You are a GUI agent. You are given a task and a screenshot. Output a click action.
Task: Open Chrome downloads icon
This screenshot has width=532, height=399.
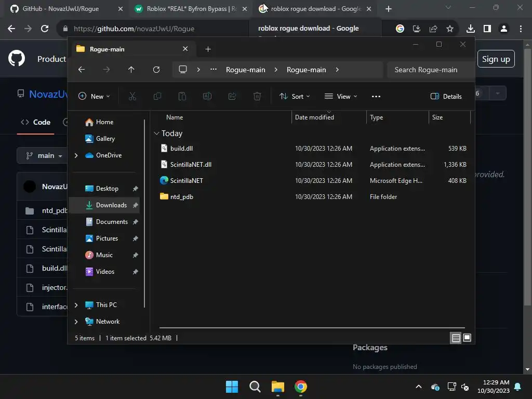471,29
